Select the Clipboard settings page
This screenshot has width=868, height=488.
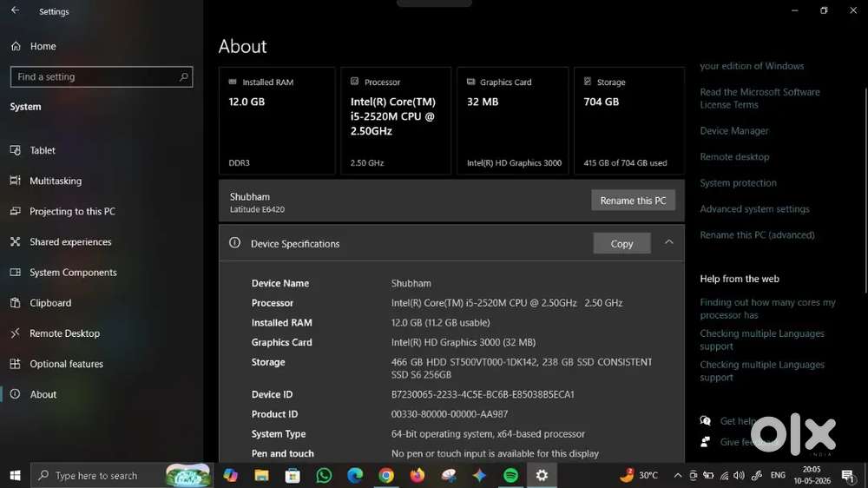(41, 303)
